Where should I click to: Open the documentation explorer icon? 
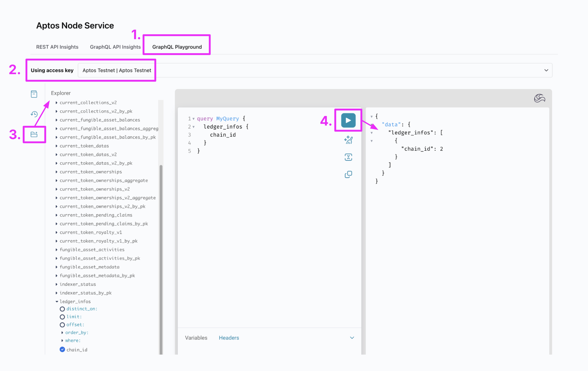pos(34,94)
